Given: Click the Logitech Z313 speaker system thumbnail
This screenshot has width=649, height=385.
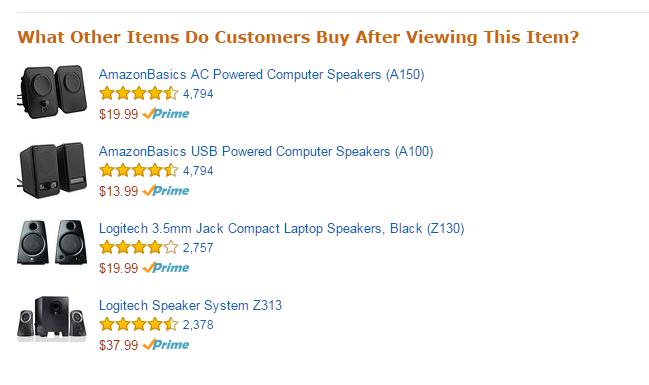Looking at the screenshot, I should click(52, 319).
